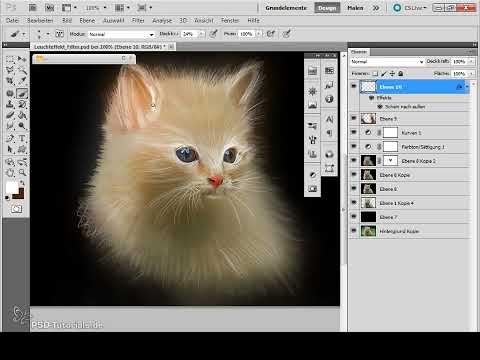
Task: Open the Fluss arrow in options bar
Action: click(259, 34)
